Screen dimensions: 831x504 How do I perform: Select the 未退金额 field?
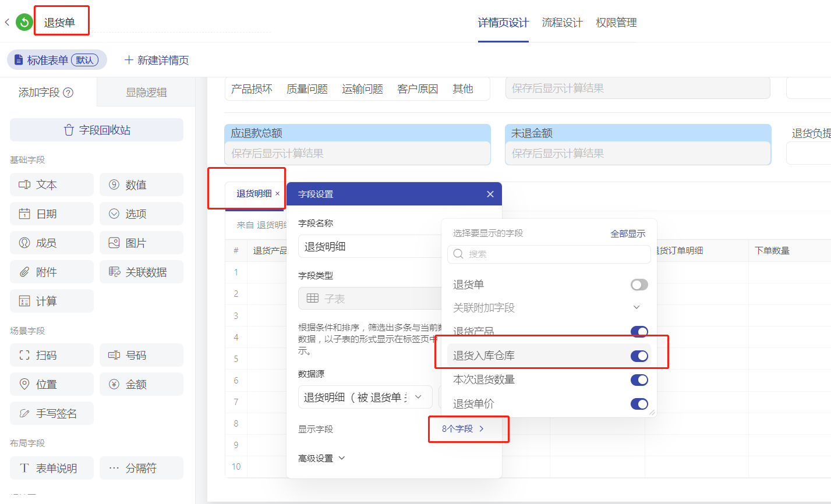click(638, 144)
